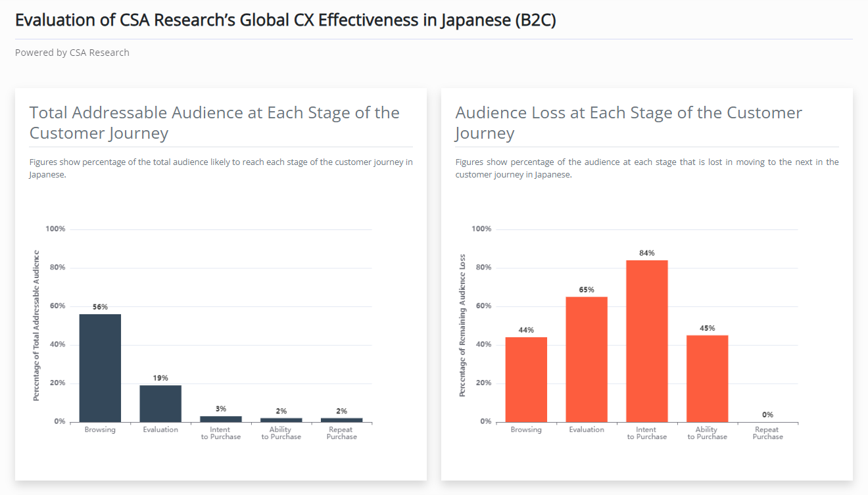Click the orange 44% Browsing bar
This screenshot has height=495, width=868.
tap(526, 379)
